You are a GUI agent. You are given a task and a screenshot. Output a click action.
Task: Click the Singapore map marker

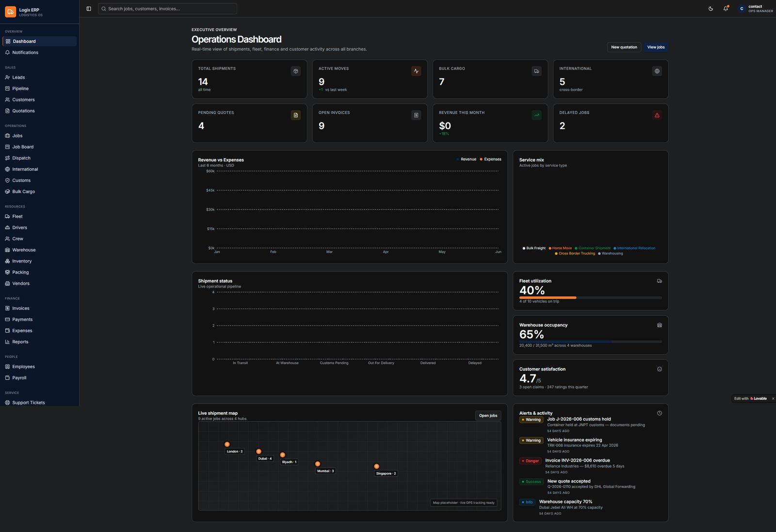pyautogui.click(x=376, y=467)
